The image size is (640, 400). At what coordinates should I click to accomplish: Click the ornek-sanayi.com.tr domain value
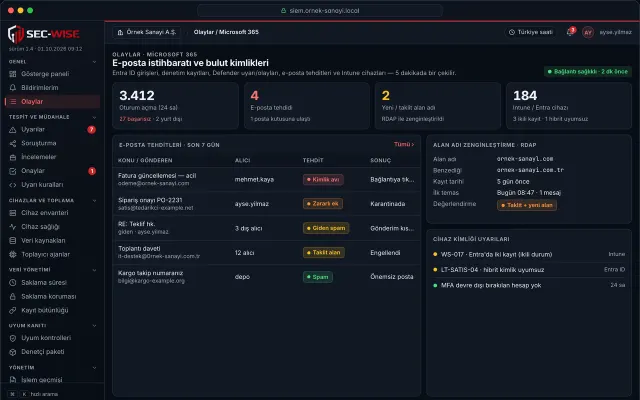pos(530,170)
